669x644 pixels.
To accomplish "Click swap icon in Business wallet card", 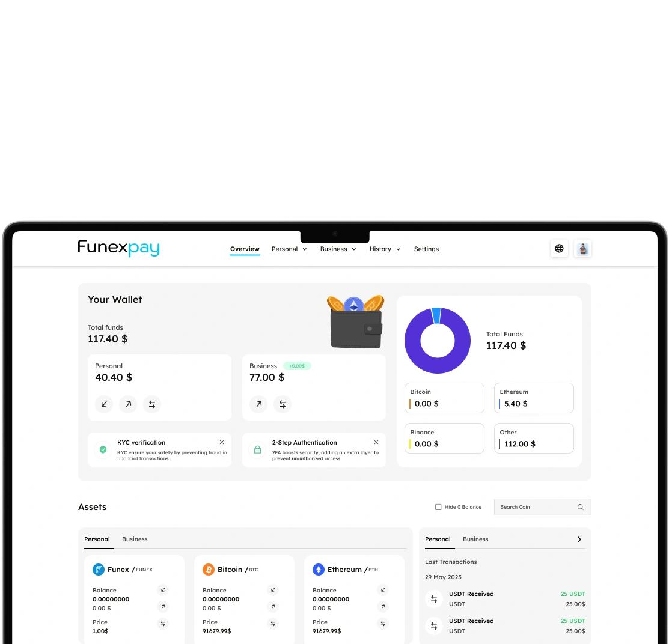I will [x=283, y=404].
